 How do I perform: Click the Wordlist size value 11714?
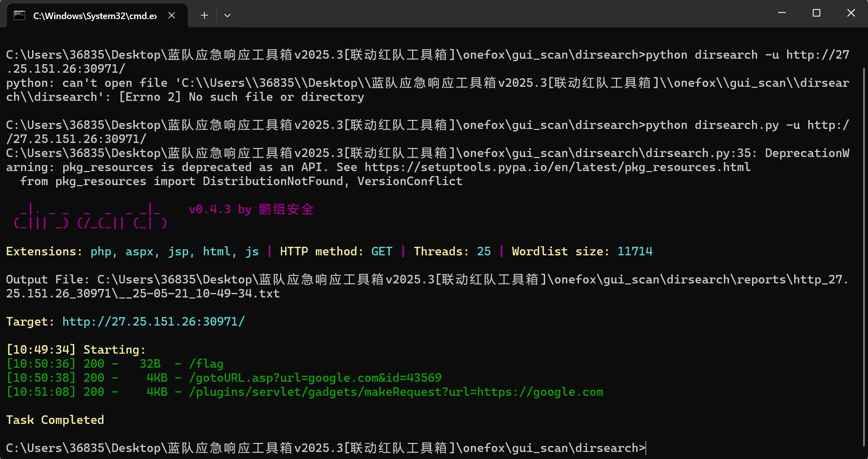[x=635, y=251]
